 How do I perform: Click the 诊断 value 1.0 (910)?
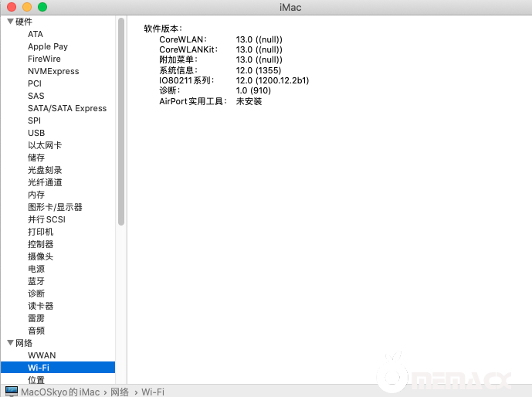tap(253, 90)
